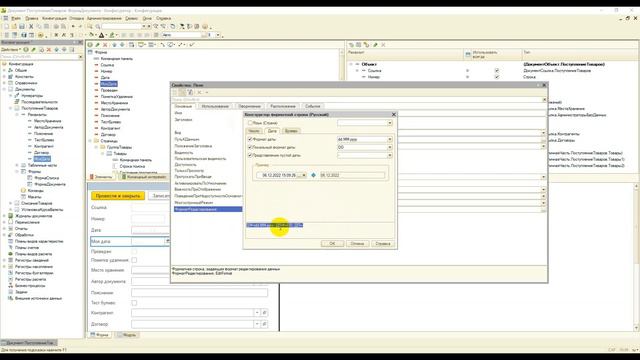Screen dimensions: 640x360
Task: Open the Расположение tab in Properties
Action: point(283,106)
